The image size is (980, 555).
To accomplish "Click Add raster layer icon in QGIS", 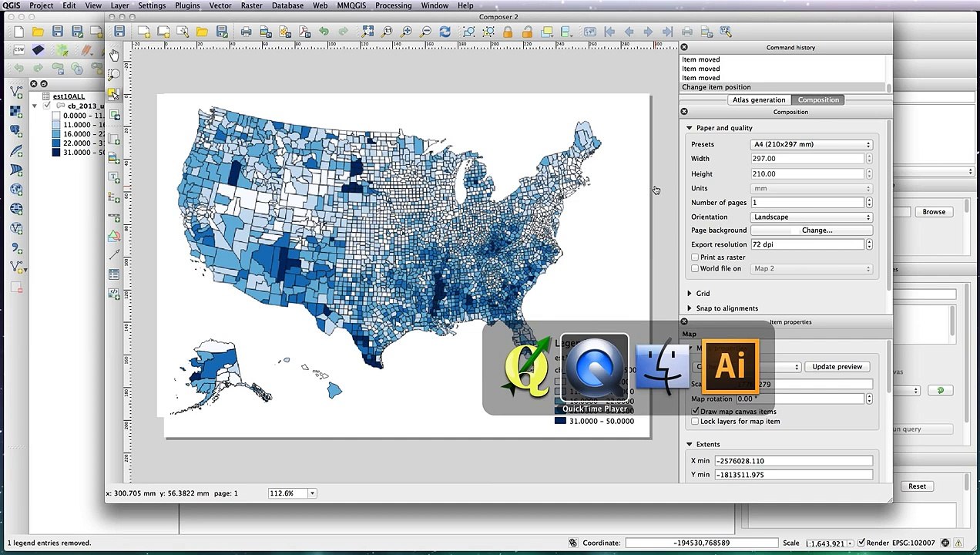I will (x=16, y=111).
